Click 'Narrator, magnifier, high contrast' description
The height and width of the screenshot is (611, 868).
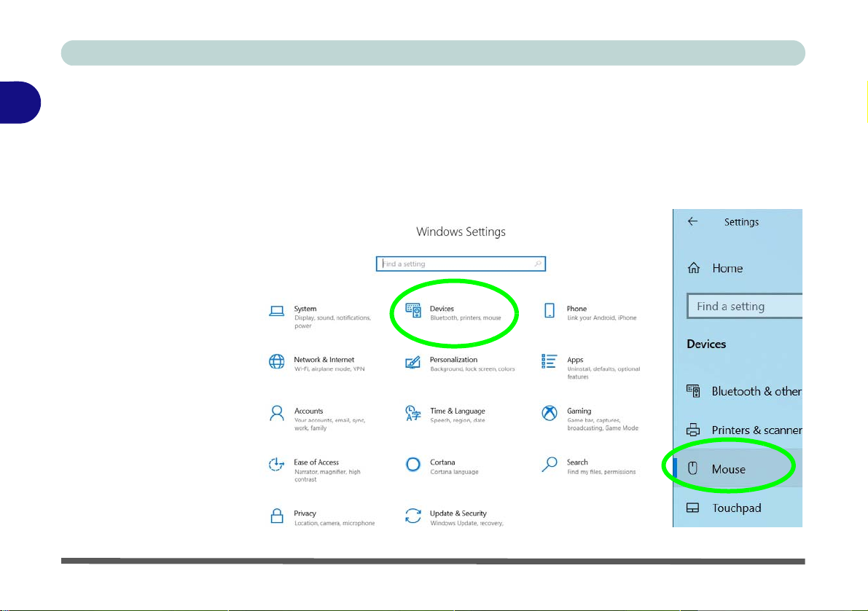point(327,476)
